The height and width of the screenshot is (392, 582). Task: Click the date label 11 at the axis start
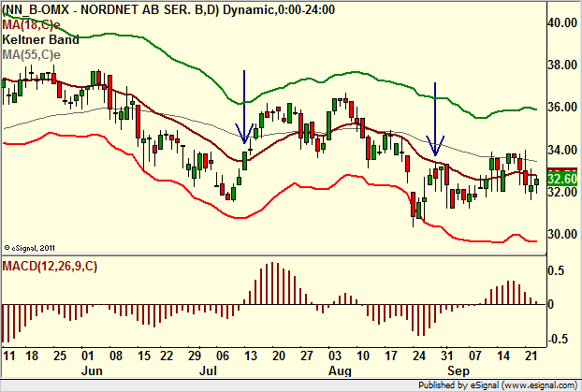coord(9,356)
